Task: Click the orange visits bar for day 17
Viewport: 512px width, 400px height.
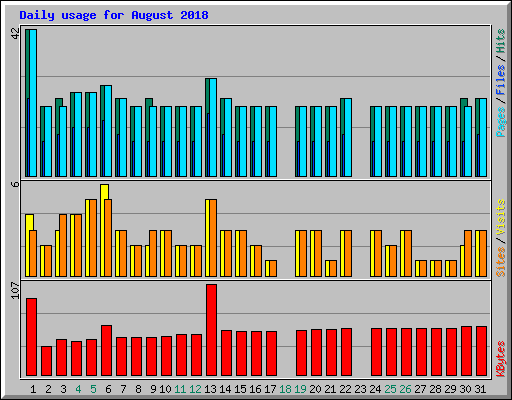Action: (x=273, y=269)
